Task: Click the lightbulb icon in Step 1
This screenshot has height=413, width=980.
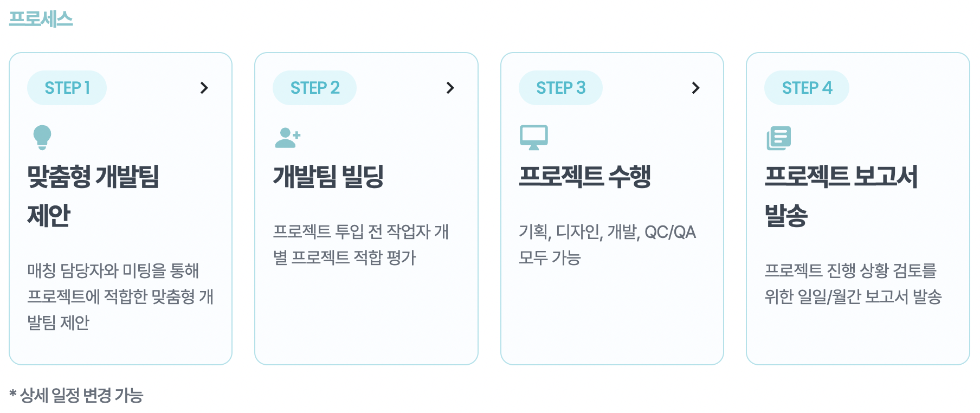Action: point(42,137)
